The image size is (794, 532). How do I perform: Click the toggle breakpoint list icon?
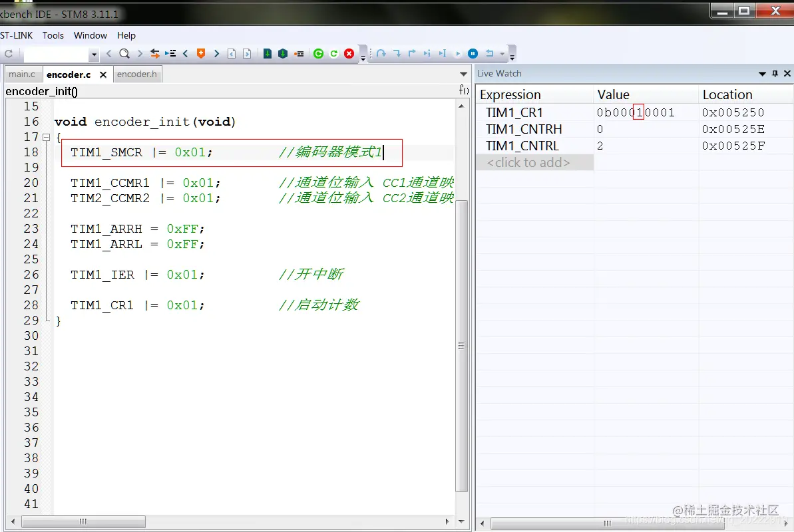(299, 54)
